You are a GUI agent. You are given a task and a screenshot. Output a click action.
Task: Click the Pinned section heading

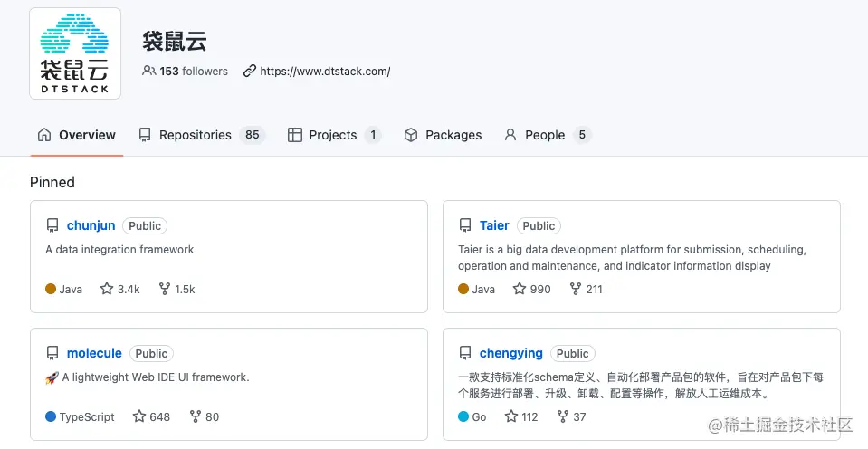tap(52, 182)
